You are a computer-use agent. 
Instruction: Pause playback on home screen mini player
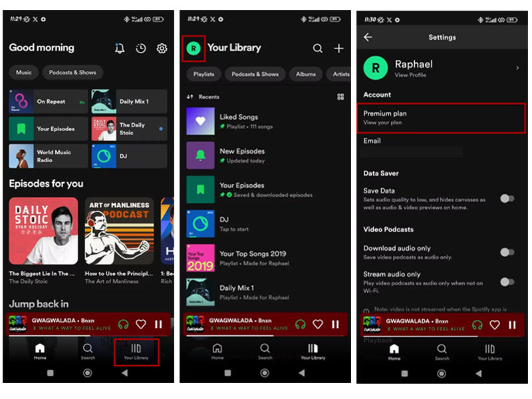(x=158, y=325)
